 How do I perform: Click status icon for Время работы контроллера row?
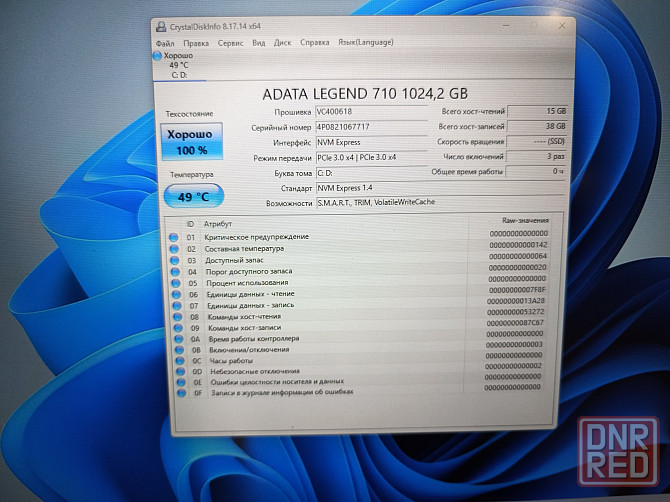click(179, 339)
